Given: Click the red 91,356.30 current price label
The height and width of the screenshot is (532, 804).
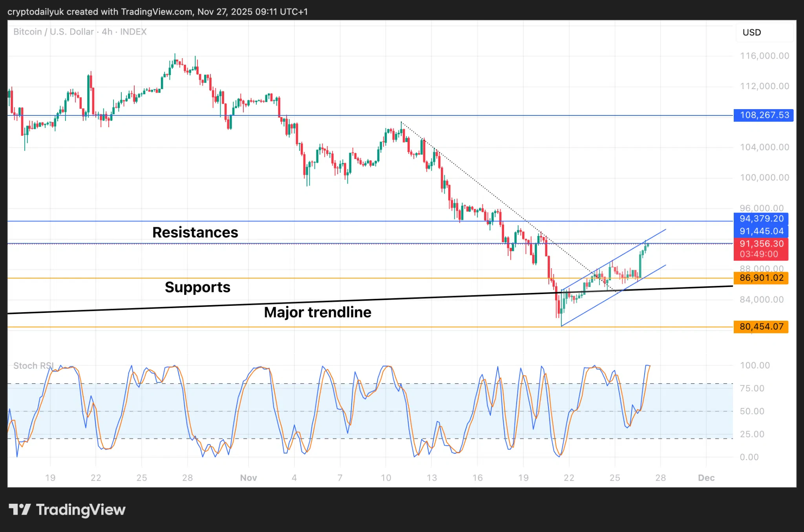Looking at the screenshot, I should pyautogui.click(x=761, y=244).
